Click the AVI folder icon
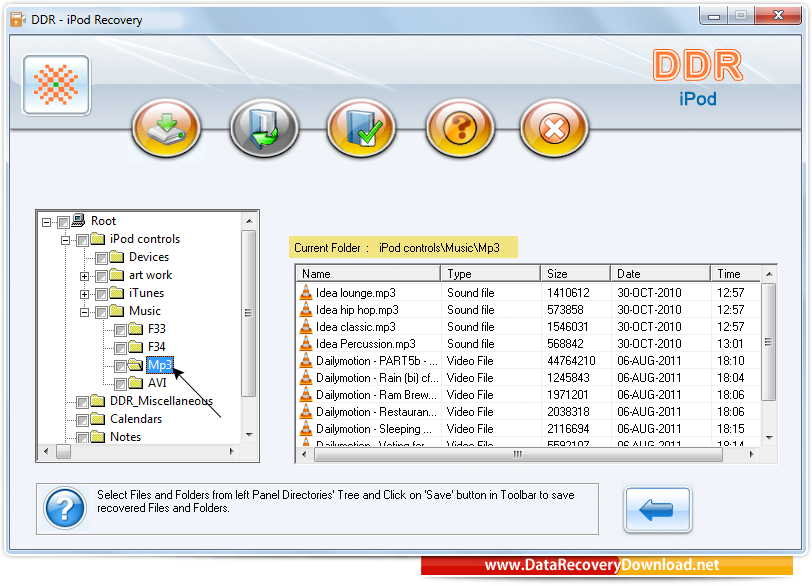Screen dimensions: 812x586 click(x=136, y=383)
